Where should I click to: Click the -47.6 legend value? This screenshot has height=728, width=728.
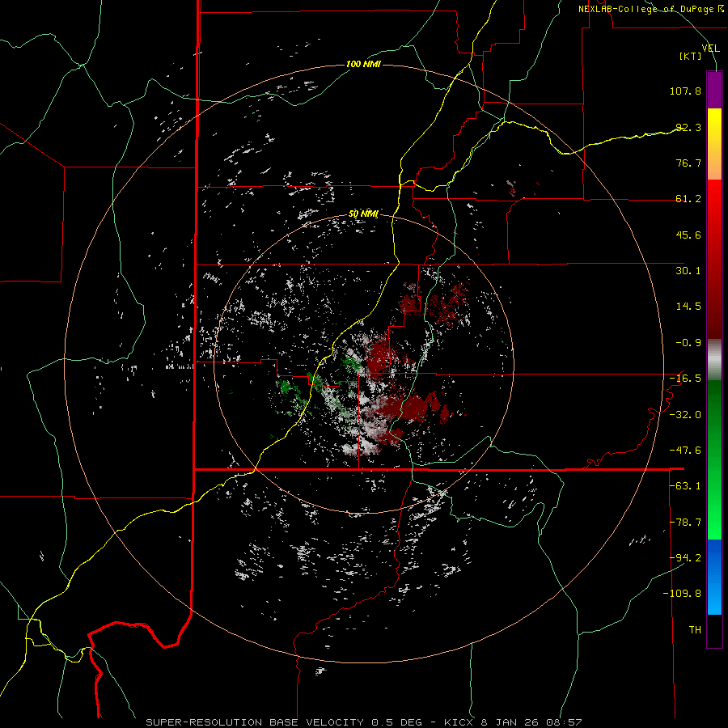685,451
